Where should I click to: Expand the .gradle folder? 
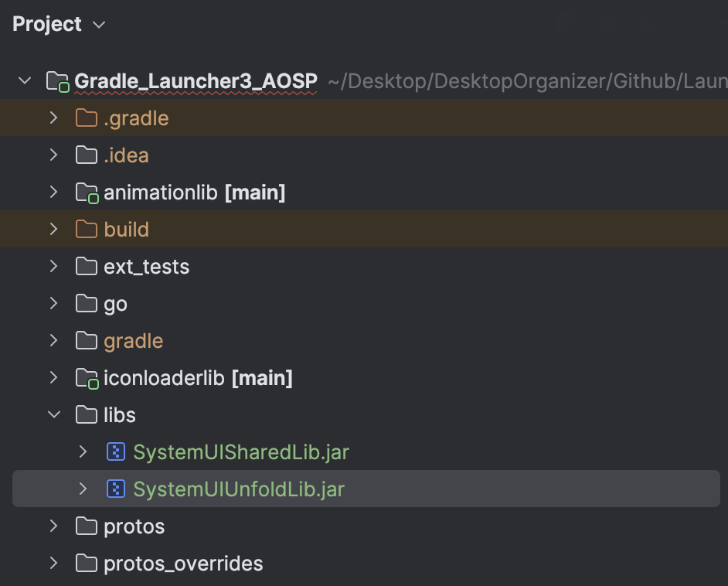point(54,118)
